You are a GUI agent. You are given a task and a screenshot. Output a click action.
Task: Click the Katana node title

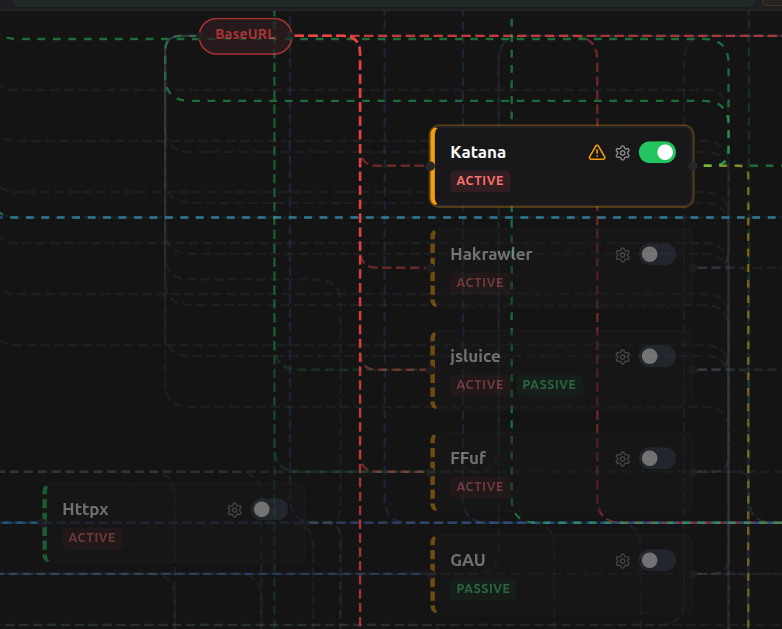[478, 152]
